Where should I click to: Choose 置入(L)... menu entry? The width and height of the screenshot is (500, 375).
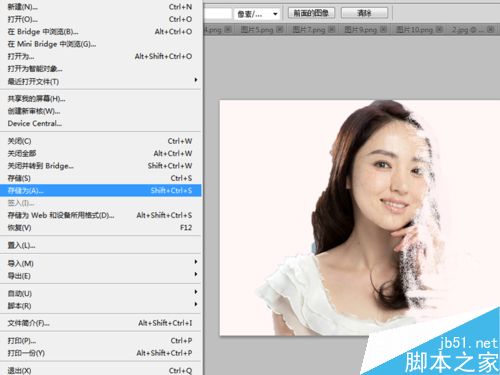(x=100, y=245)
